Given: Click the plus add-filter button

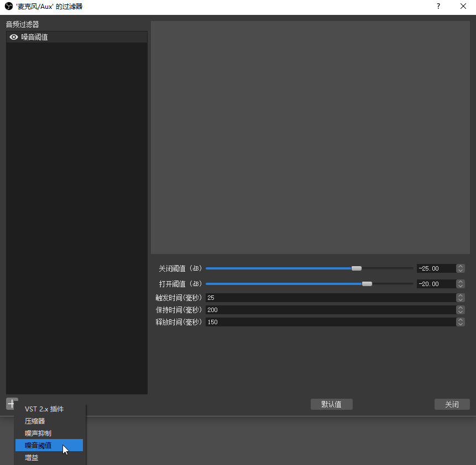Looking at the screenshot, I should (12, 404).
